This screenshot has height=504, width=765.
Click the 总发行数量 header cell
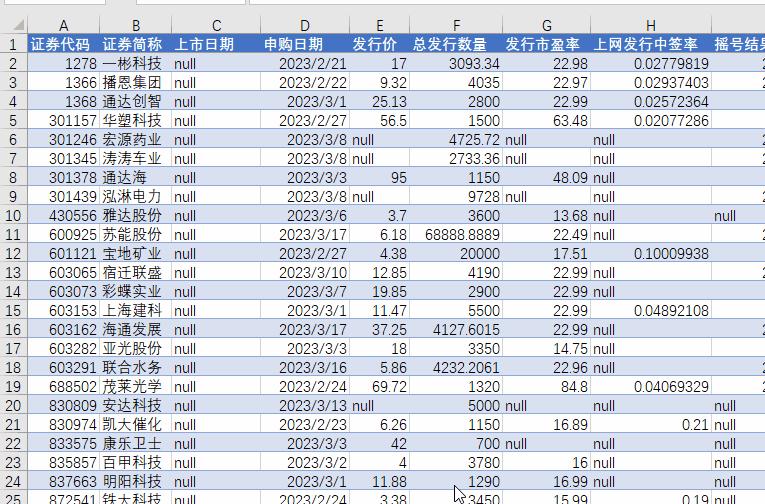coord(456,44)
